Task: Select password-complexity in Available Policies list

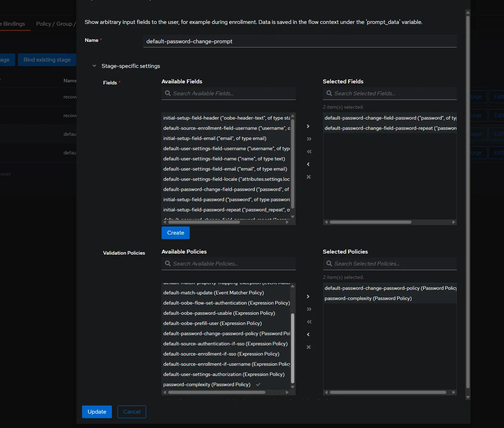Action: [x=207, y=384]
